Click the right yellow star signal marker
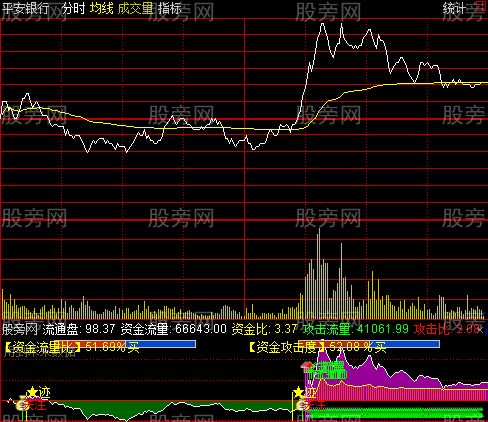Image resolution: width=488 pixels, height=422 pixels. click(x=298, y=392)
